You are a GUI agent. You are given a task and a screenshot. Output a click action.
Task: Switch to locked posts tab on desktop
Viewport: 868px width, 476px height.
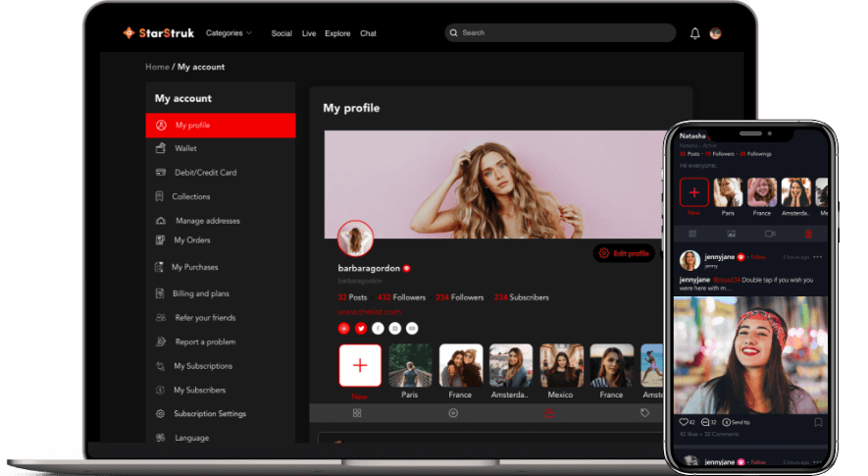549,413
